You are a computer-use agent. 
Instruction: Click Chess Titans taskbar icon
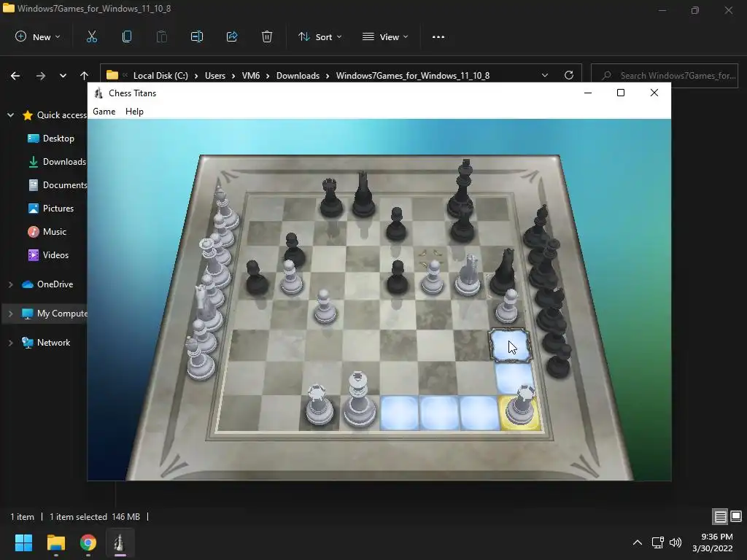[120, 542]
